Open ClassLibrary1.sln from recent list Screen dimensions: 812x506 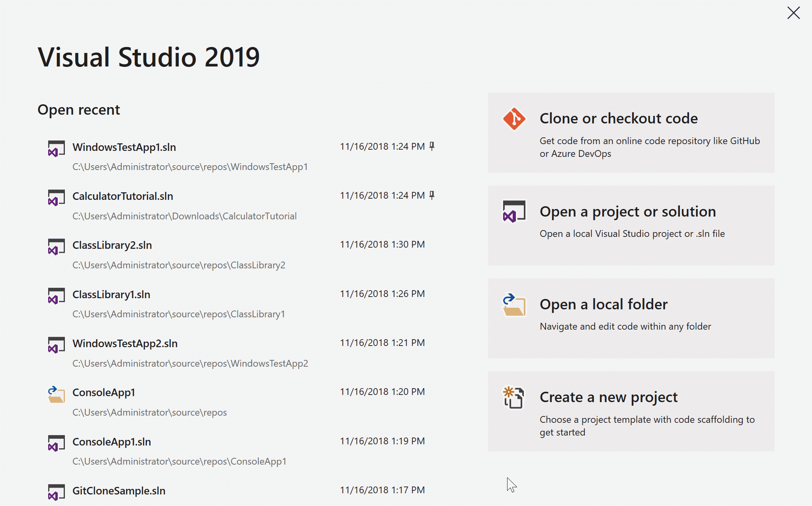111,295
